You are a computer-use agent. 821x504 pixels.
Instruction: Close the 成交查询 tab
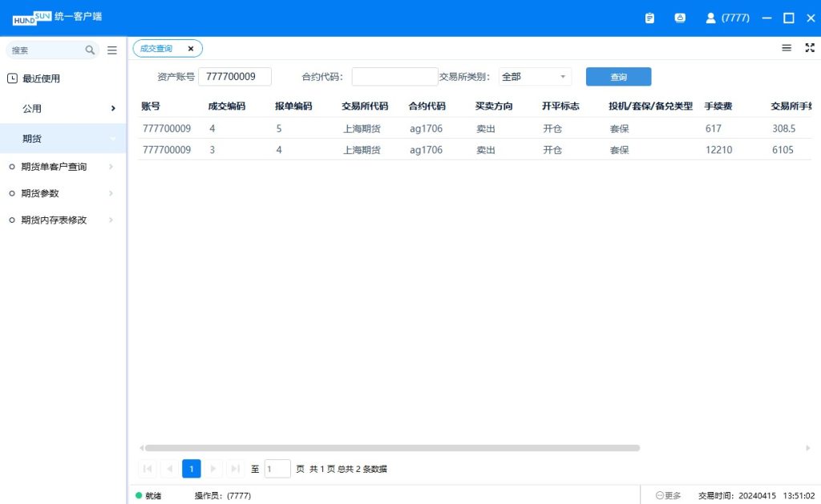191,49
